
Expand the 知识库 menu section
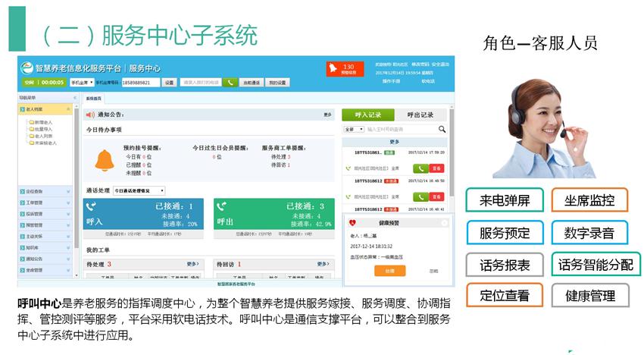click(x=45, y=247)
